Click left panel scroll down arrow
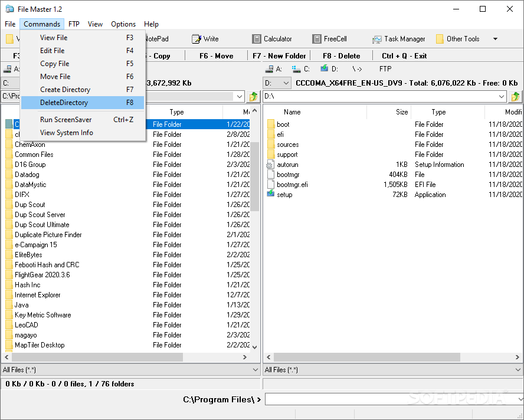This screenshot has height=420, width=524. [x=255, y=347]
